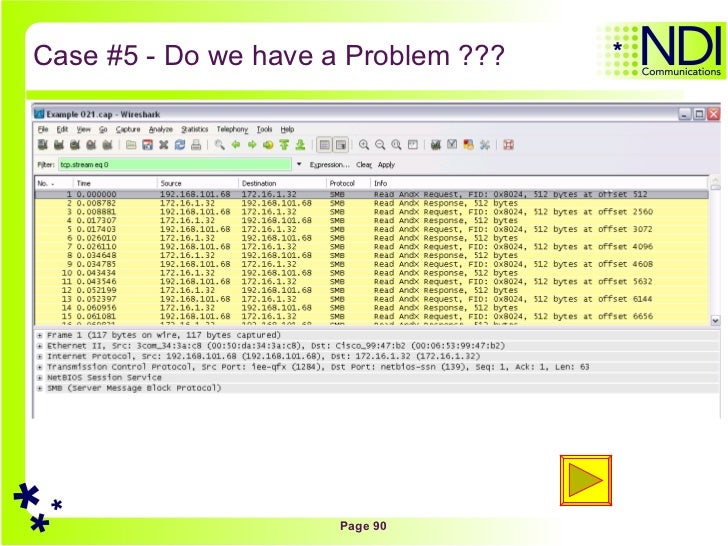Click the yellow play arrow slide button

586,480
